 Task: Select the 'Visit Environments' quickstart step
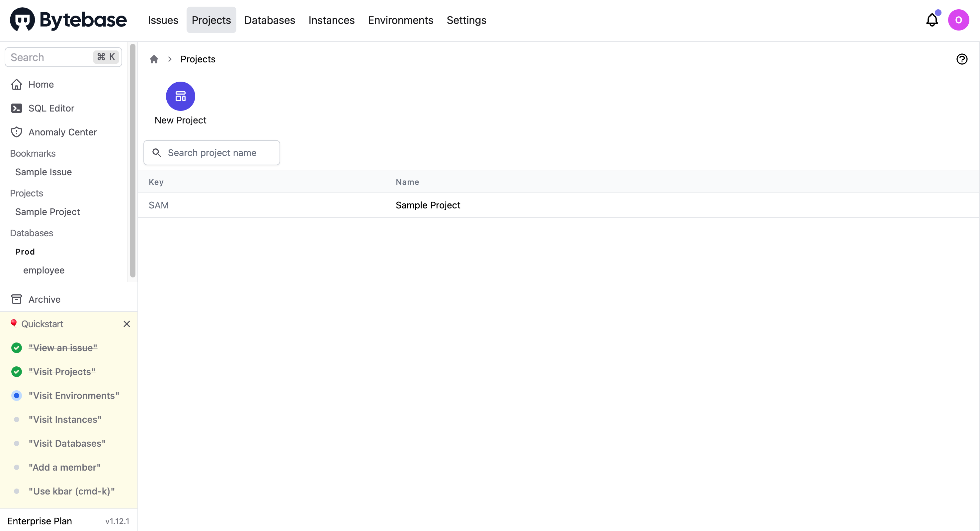click(x=74, y=396)
